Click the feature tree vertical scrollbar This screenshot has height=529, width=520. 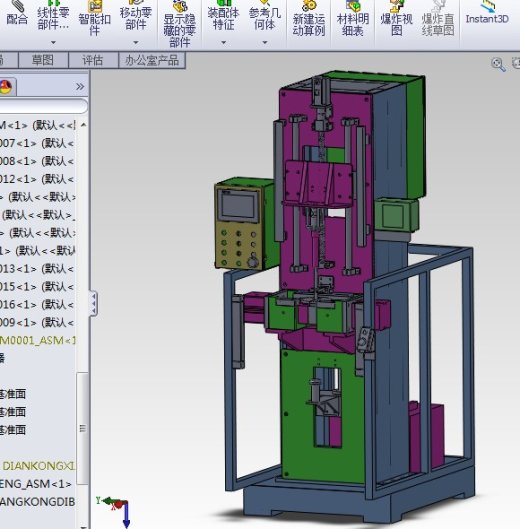click(82, 428)
